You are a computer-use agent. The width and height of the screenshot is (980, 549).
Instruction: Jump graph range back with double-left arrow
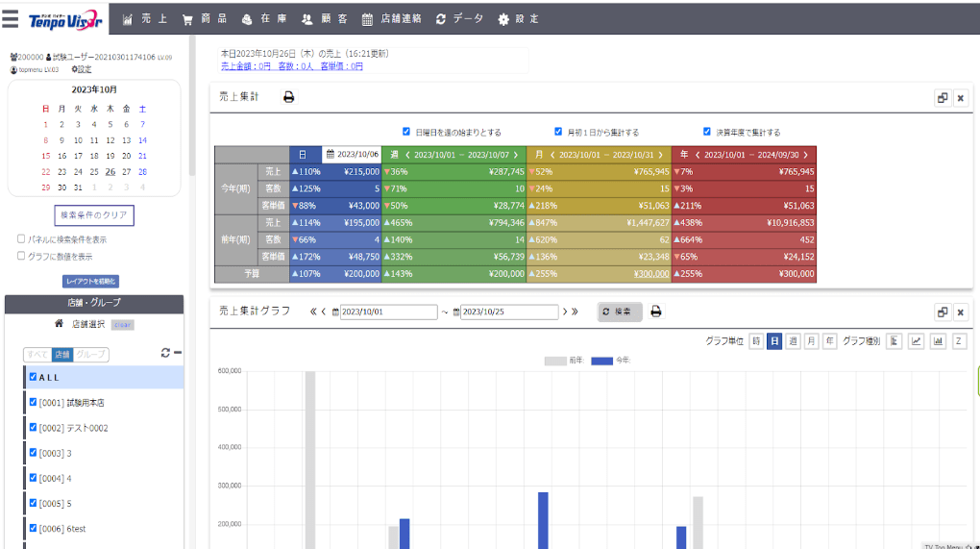(x=313, y=312)
